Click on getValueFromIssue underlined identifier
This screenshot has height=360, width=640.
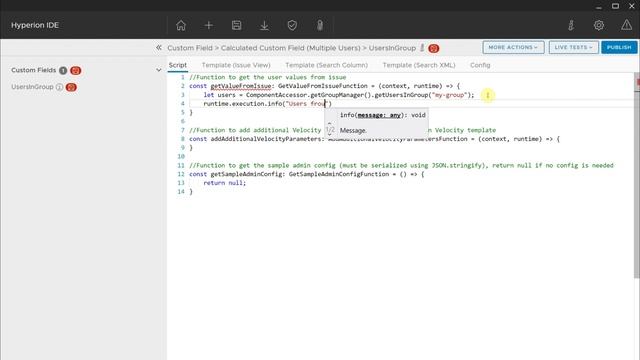coord(241,86)
